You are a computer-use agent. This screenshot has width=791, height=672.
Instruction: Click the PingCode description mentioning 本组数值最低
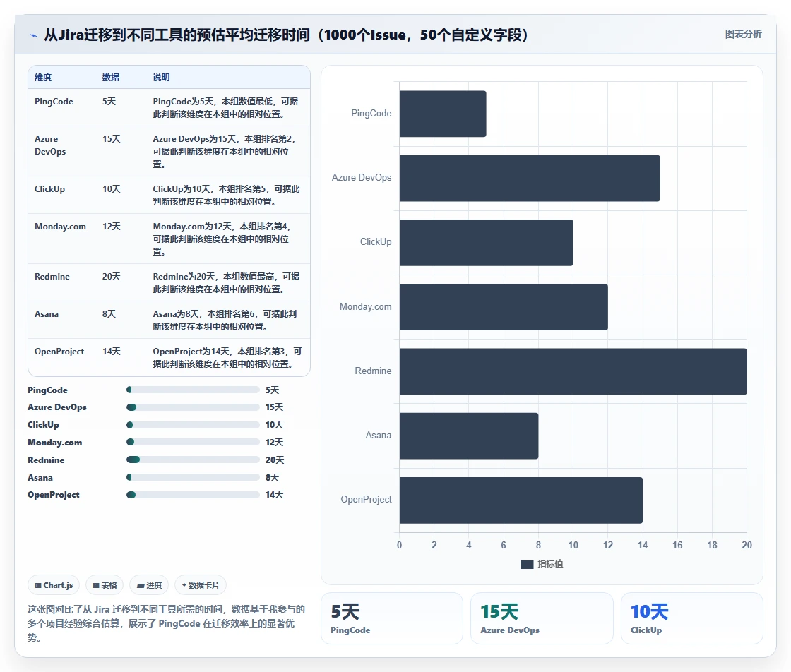[x=225, y=107]
